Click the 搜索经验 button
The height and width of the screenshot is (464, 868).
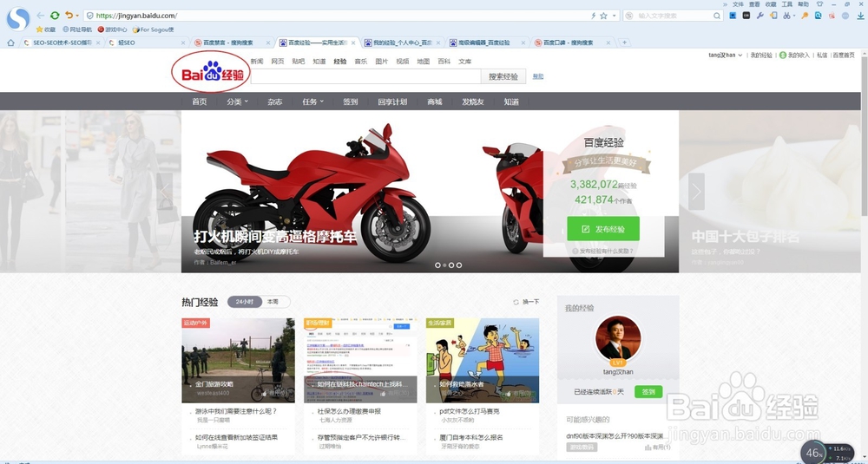point(503,76)
